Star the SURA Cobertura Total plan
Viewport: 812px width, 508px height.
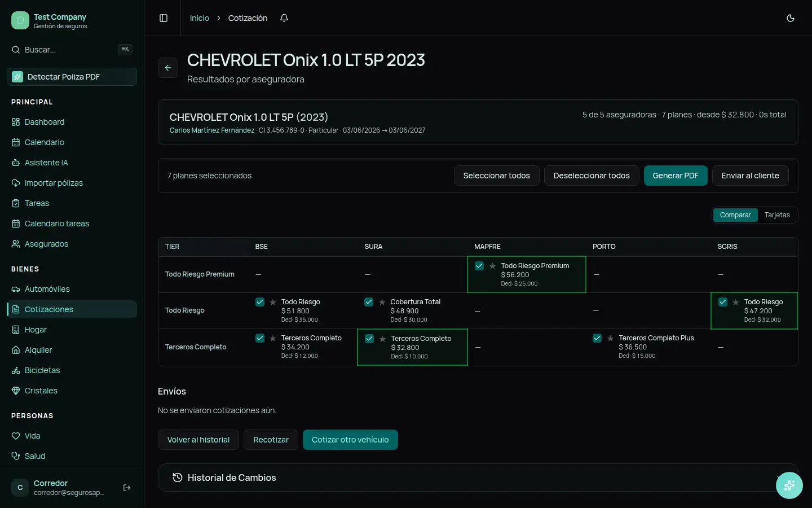click(x=382, y=302)
